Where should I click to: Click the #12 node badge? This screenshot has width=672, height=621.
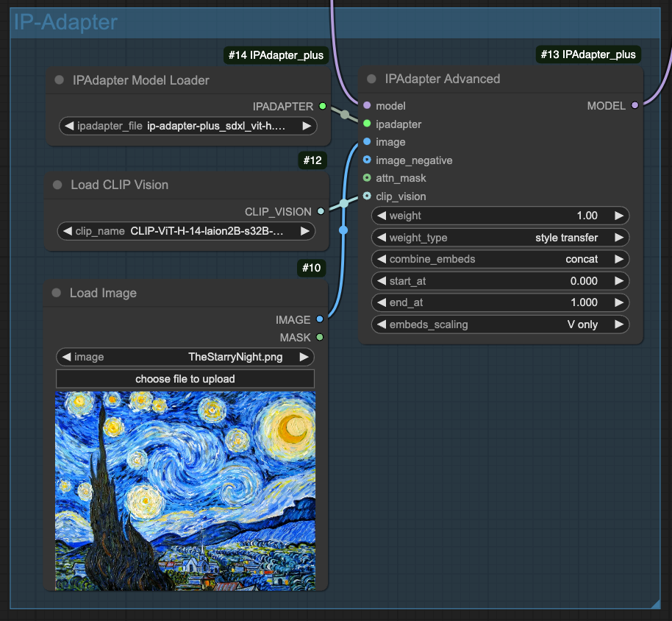[x=312, y=160]
